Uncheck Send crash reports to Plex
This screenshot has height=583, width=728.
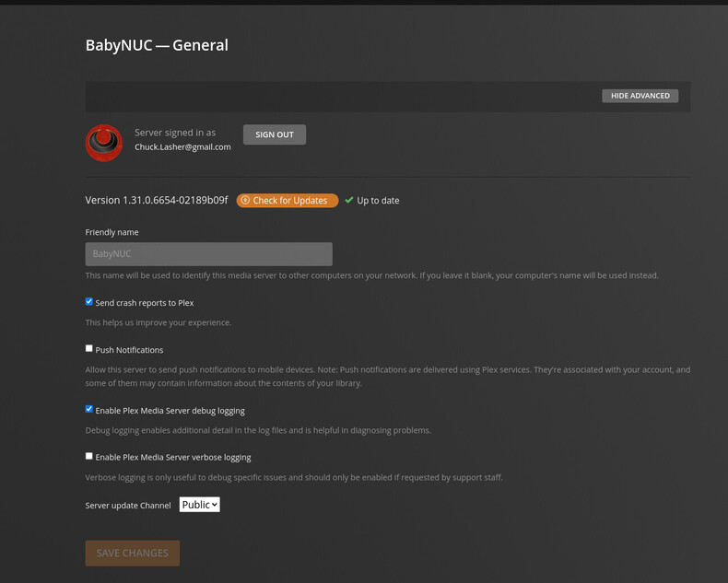pos(89,302)
